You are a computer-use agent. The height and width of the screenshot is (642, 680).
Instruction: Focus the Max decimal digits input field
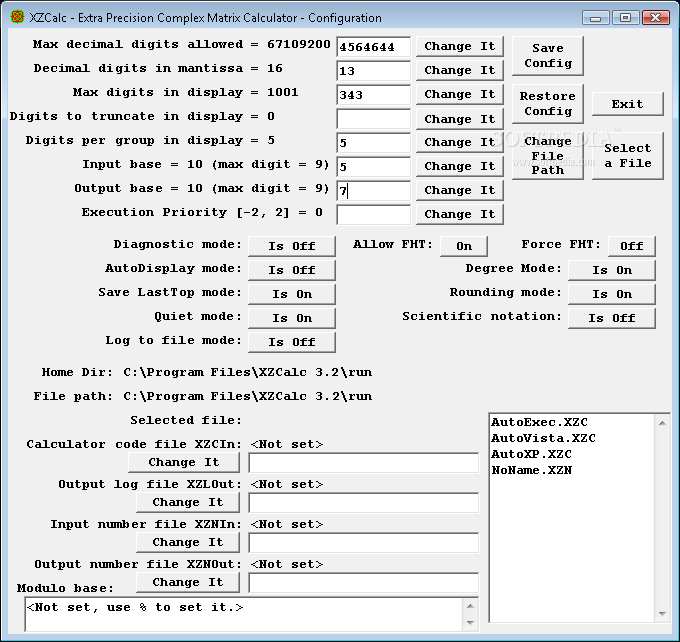(x=373, y=47)
